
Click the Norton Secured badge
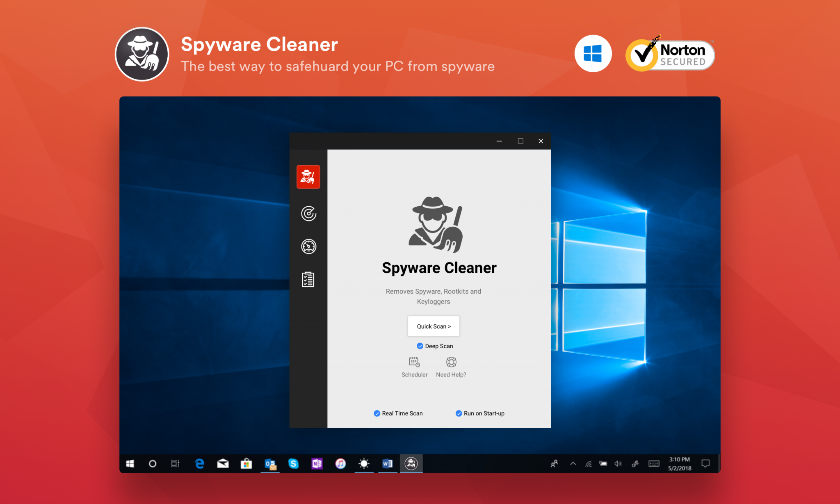point(670,54)
